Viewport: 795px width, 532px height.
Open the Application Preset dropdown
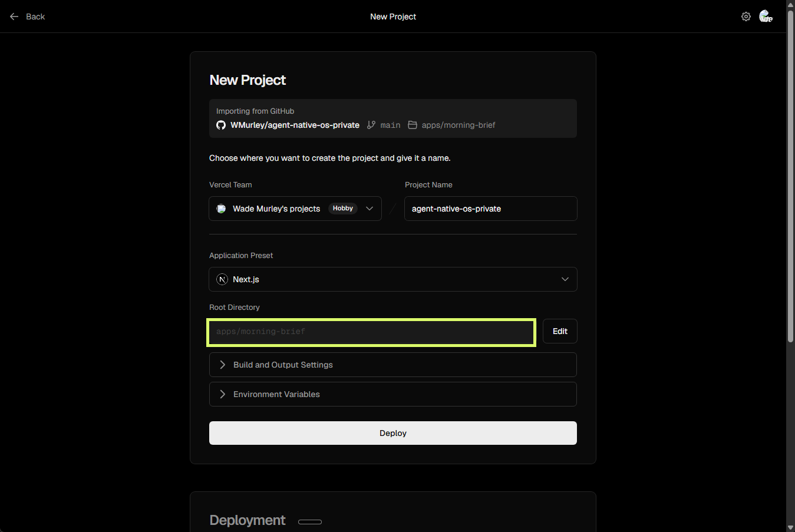[x=393, y=279]
